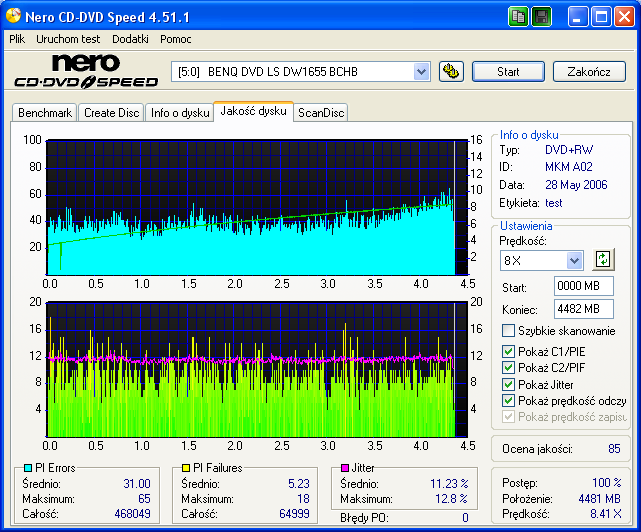This screenshot has height=532, width=641.
Task: Toggle the Pokaż C1/PIE checkbox
Action: pyautogui.click(x=508, y=351)
